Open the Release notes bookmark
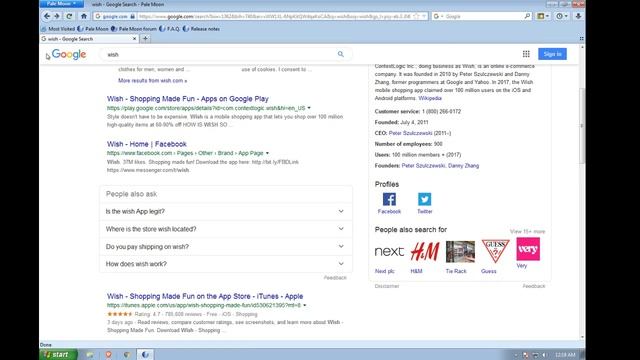Screen dimensions: 640x360 [201, 29]
